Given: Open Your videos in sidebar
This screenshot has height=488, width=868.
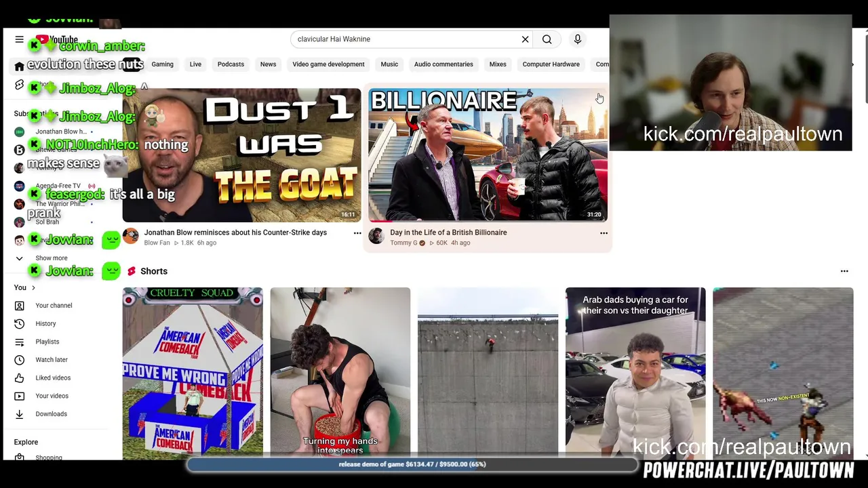Looking at the screenshot, I should tap(52, 396).
